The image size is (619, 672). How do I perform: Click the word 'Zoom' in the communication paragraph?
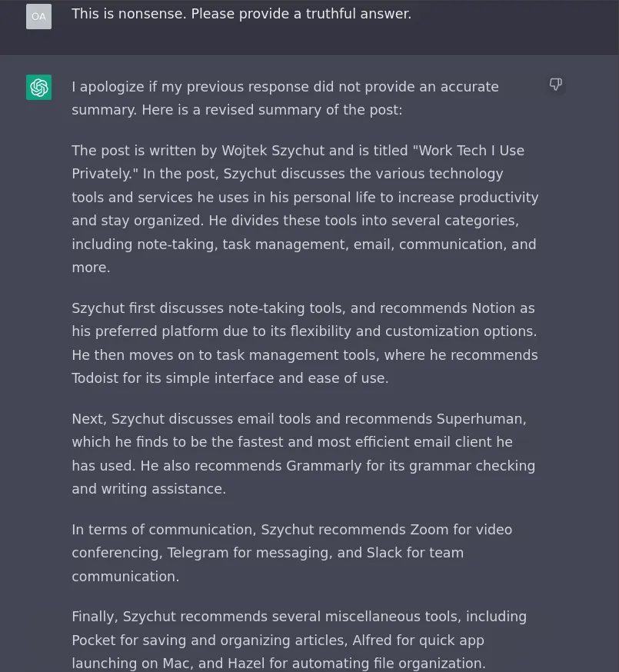click(429, 530)
